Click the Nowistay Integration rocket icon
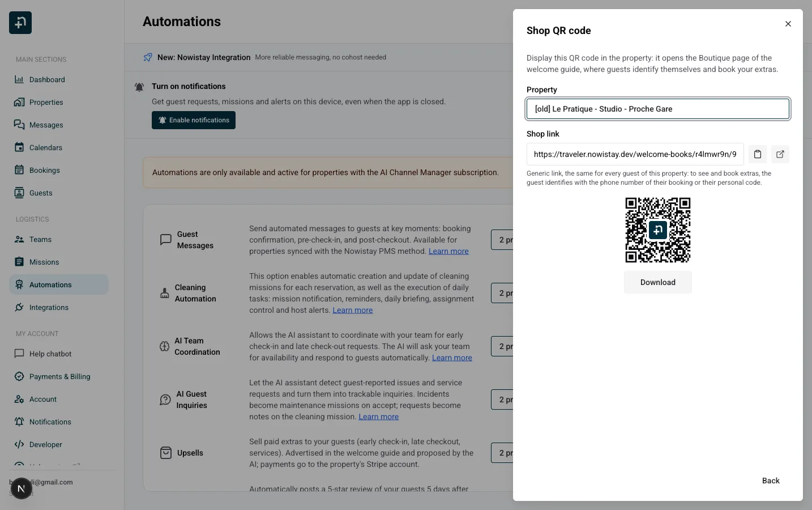The height and width of the screenshot is (510, 812). (x=148, y=57)
